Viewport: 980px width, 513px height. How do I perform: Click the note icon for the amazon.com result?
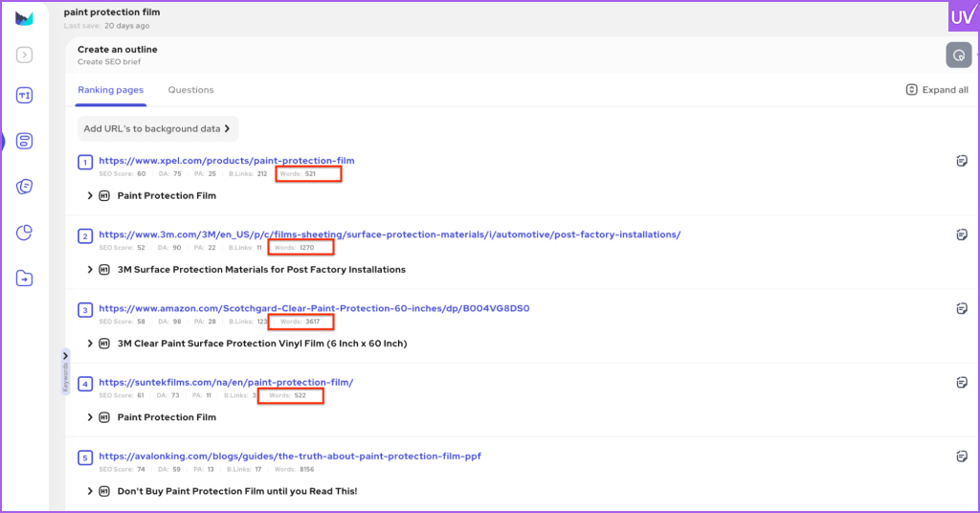[x=962, y=308]
